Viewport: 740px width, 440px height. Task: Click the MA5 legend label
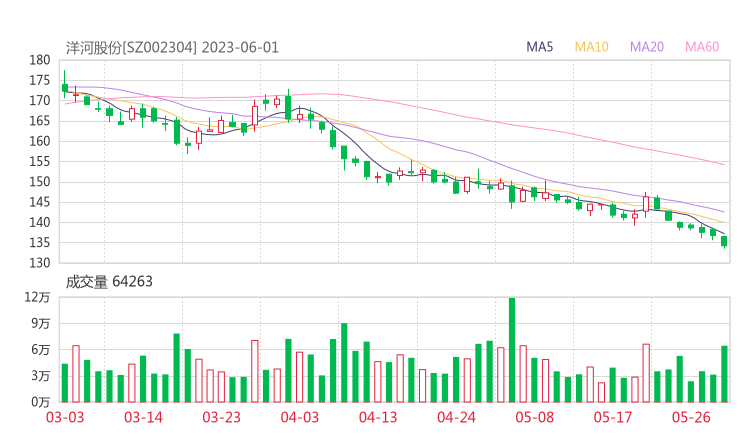[x=539, y=47]
